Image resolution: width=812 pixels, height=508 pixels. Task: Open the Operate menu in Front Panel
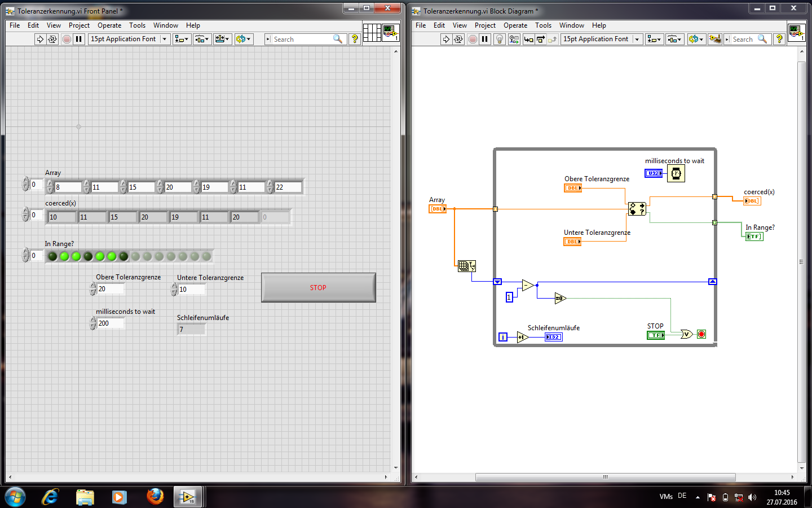point(109,25)
